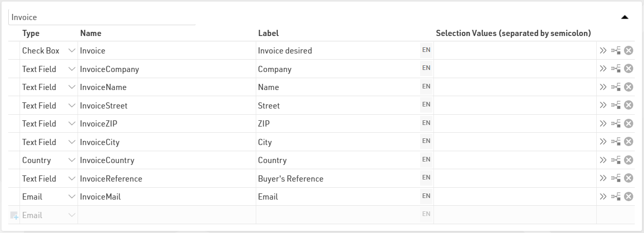Add new field row icon

point(14,215)
